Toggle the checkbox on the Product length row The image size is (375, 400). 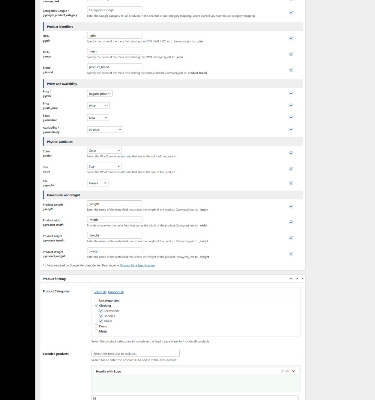tap(291, 206)
